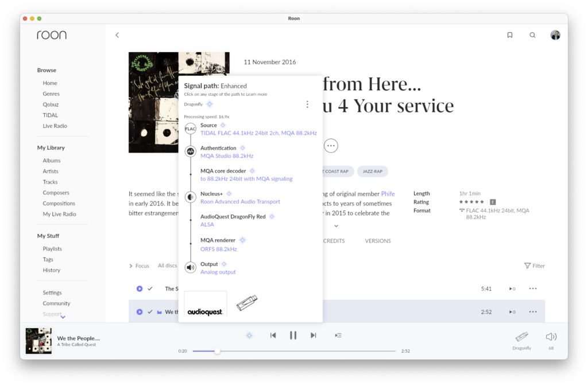This screenshot has height=386, width=588.
Task: Open the Filter control
Action: (535, 266)
